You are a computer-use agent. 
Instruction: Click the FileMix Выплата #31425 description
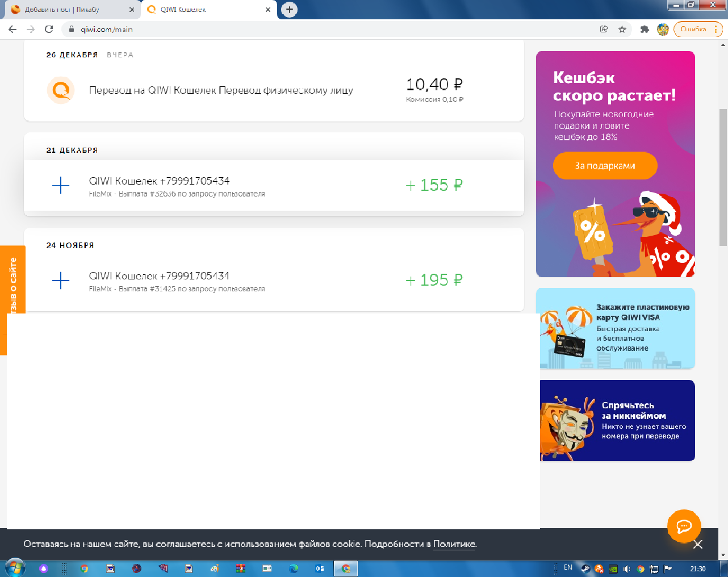pyautogui.click(x=177, y=289)
